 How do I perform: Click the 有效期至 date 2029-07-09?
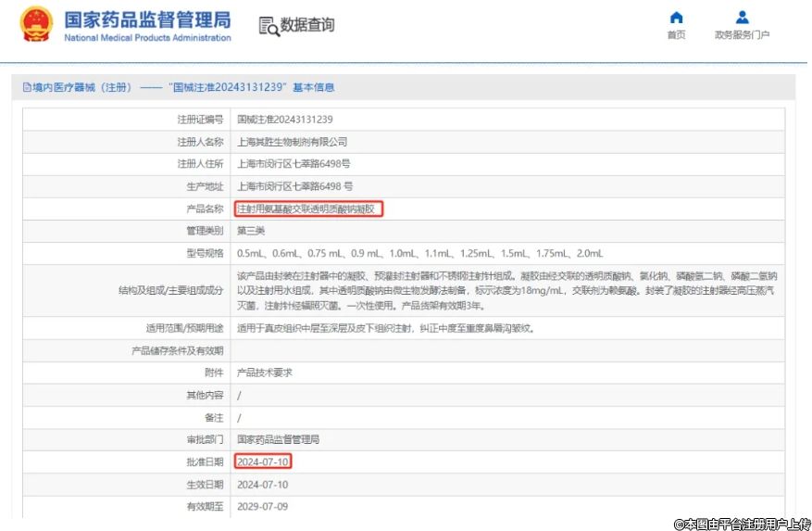(x=263, y=507)
